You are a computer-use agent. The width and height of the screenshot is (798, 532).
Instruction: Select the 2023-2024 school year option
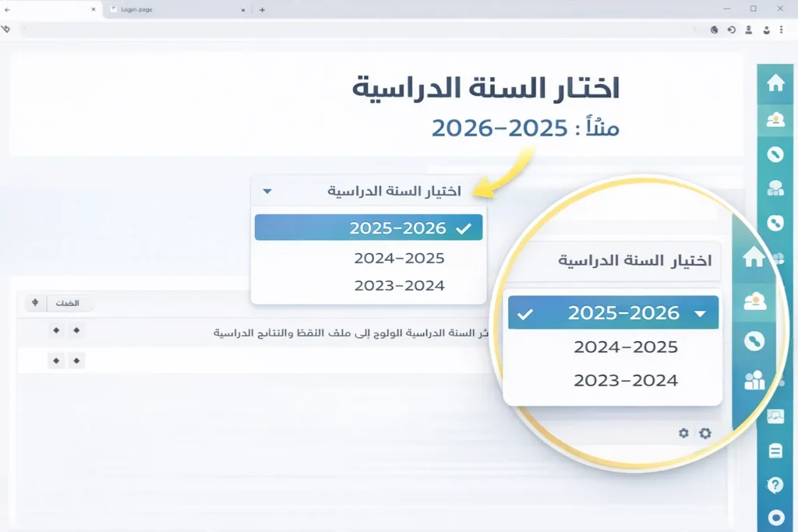[x=399, y=285]
